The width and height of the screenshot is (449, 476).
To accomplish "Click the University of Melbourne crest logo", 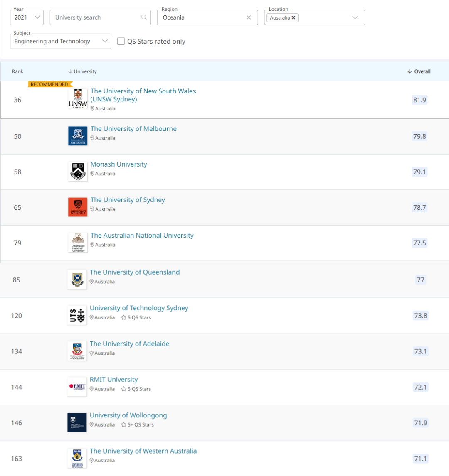I will click(78, 136).
